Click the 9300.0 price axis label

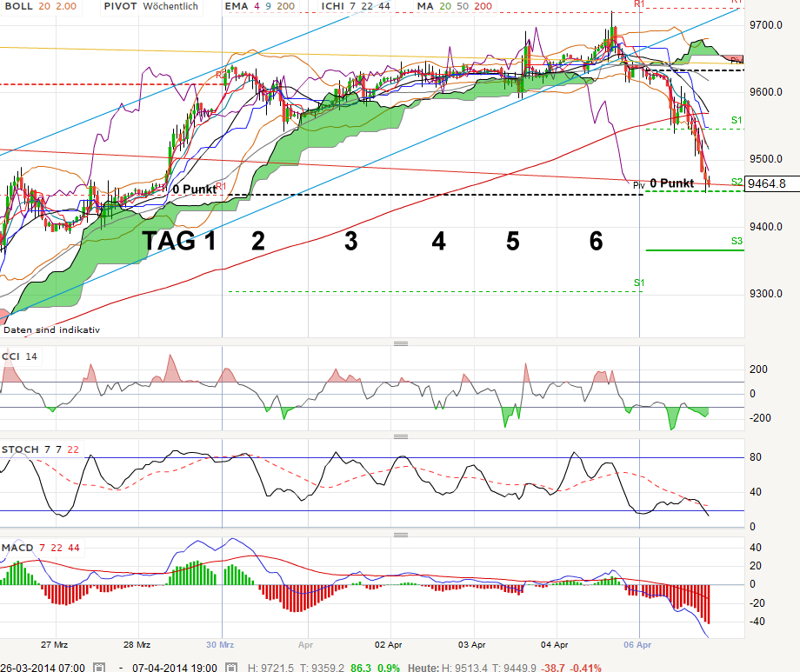pyautogui.click(x=766, y=293)
